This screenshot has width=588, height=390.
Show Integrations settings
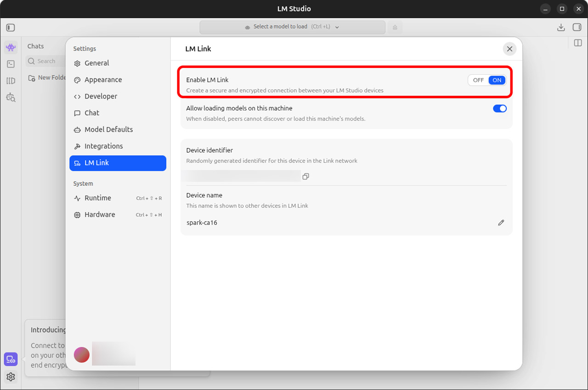[x=118, y=146]
